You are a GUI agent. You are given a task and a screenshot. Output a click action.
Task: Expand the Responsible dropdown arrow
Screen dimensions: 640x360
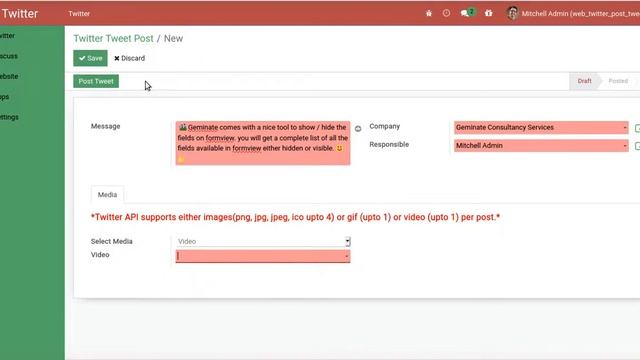[624, 146]
